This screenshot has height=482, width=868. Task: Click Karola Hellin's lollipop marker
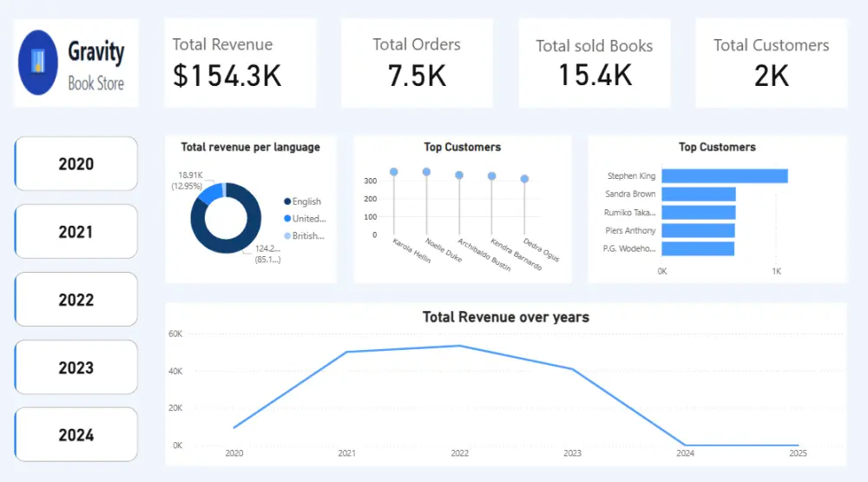[393, 172]
